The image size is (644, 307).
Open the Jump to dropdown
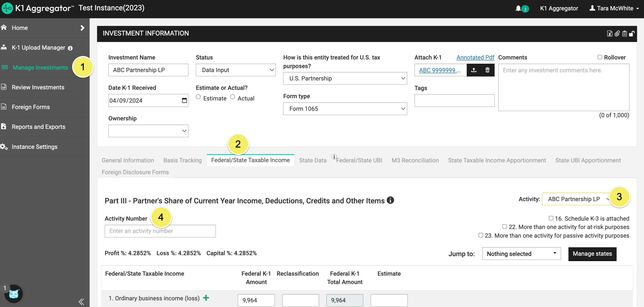521,254
